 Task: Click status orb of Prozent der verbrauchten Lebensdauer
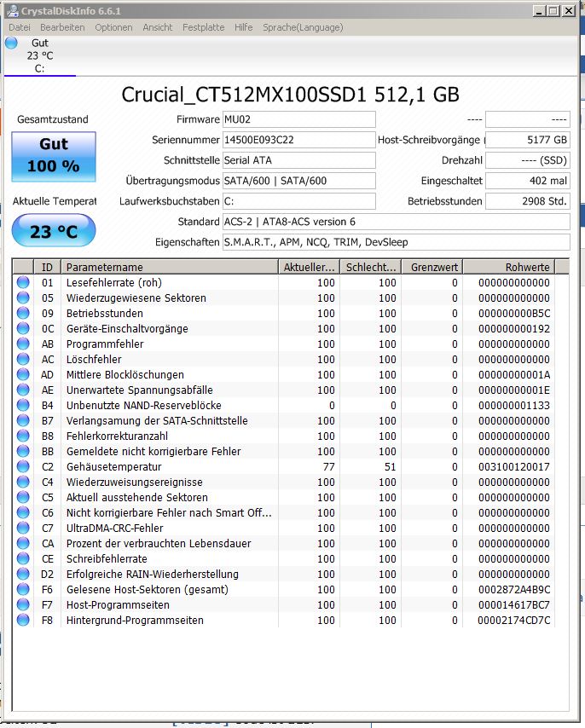pyautogui.click(x=23, y=543)
